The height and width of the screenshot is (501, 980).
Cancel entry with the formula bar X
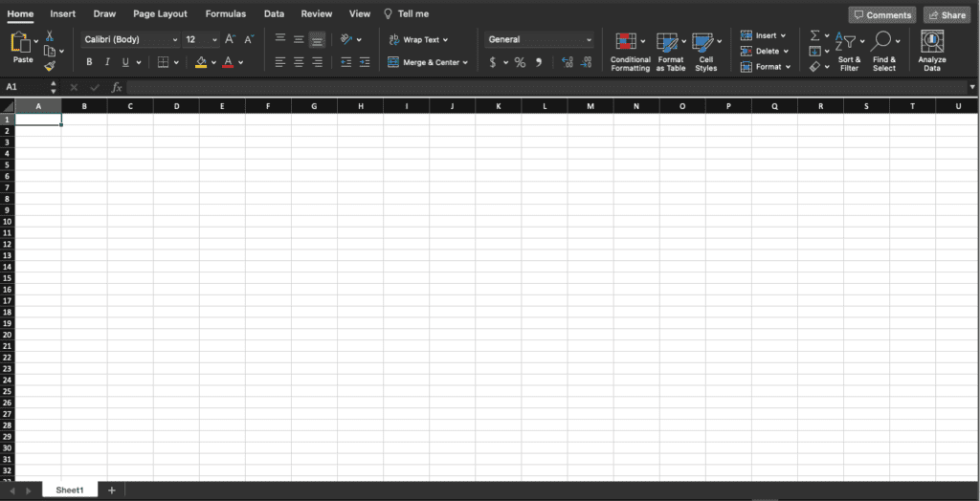click(74, 87)
